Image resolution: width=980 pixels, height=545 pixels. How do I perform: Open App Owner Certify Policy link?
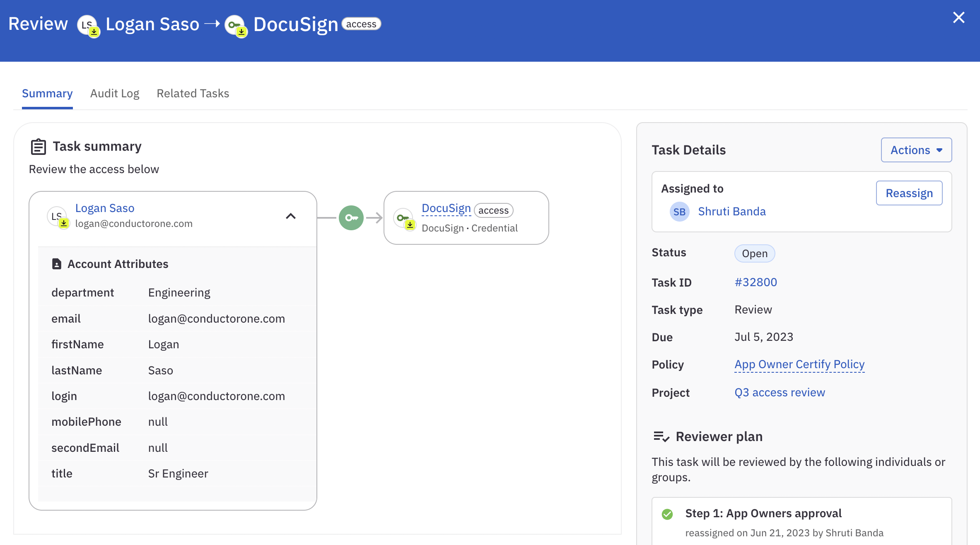[x=799, y=364]
